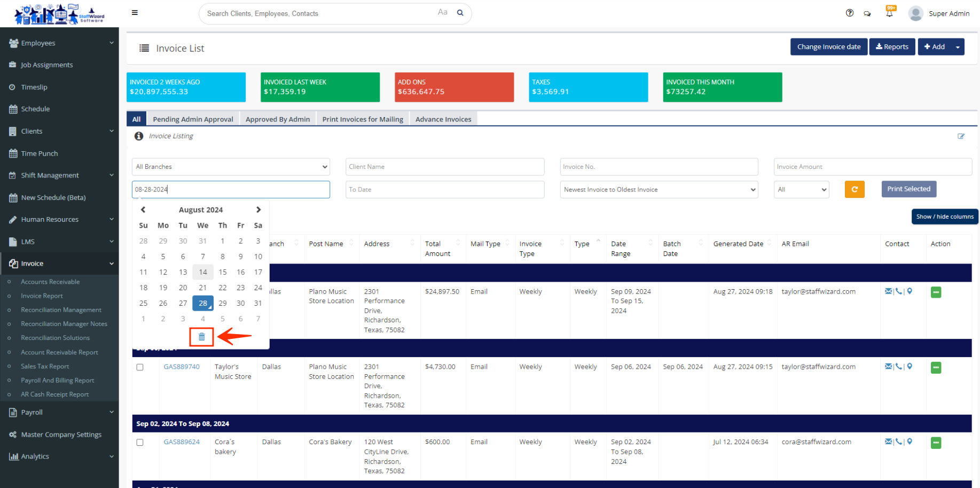Viewport: 980px width, 488px height.
Task: Select checkbox for invoice GAS889740
Action: pyautogui.click(x=140, y=367)
